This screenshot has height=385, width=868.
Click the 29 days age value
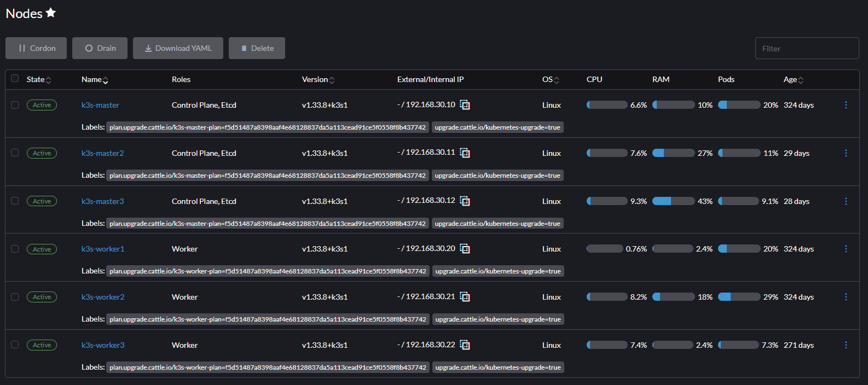(x=796, y=153)
